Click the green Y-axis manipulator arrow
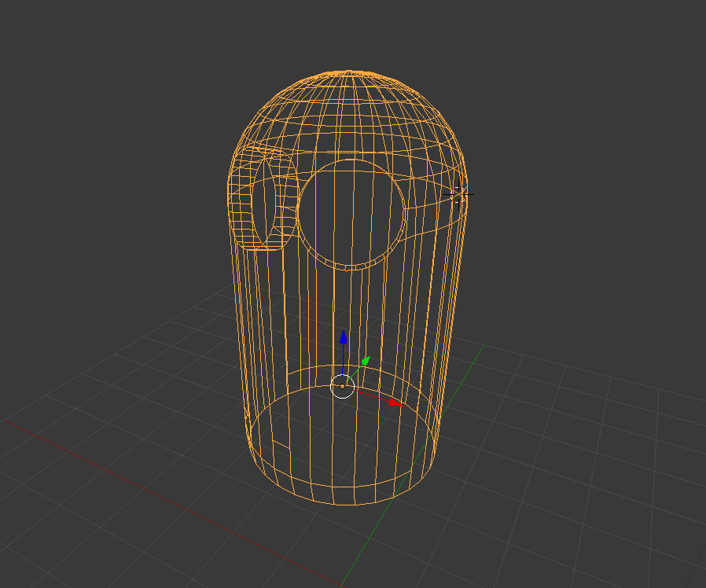 pyautogui.click(x=366, y=361)
